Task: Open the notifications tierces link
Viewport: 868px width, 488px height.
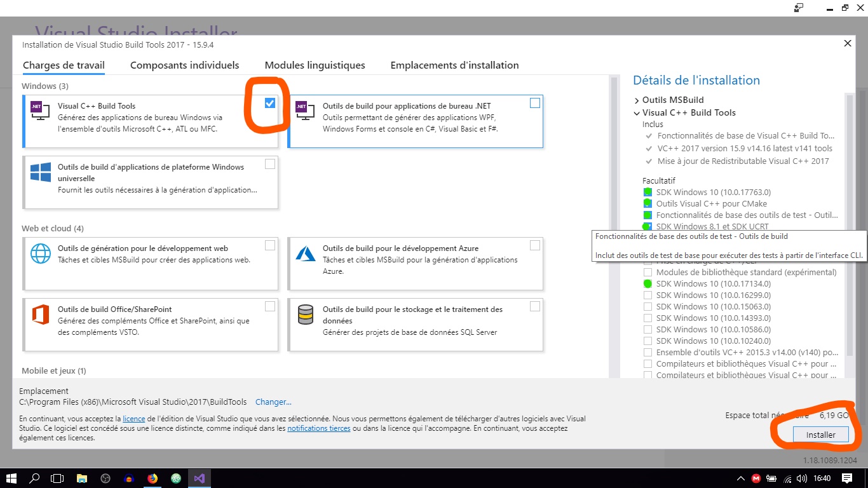Action: (318, 429)
